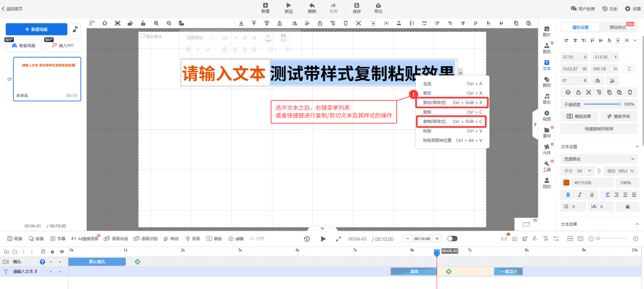The height and width of the screenshot is (289, 644).
Task: Toggle timeline header eye visibility icon
Action: pos(62,252)
